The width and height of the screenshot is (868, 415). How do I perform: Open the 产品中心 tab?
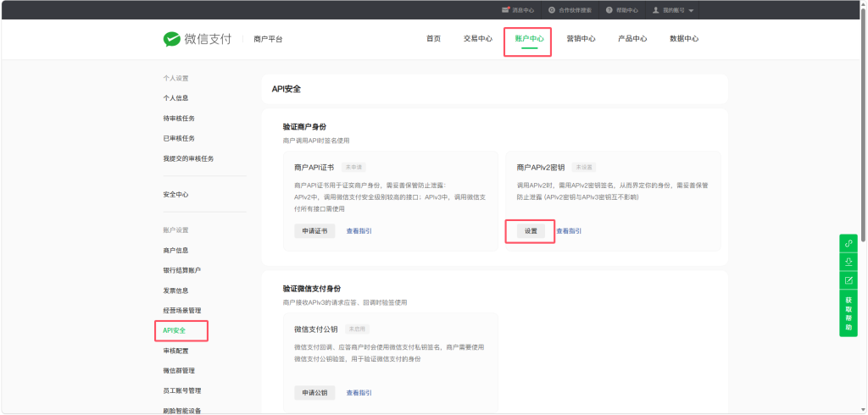click(x=632, y=39)
